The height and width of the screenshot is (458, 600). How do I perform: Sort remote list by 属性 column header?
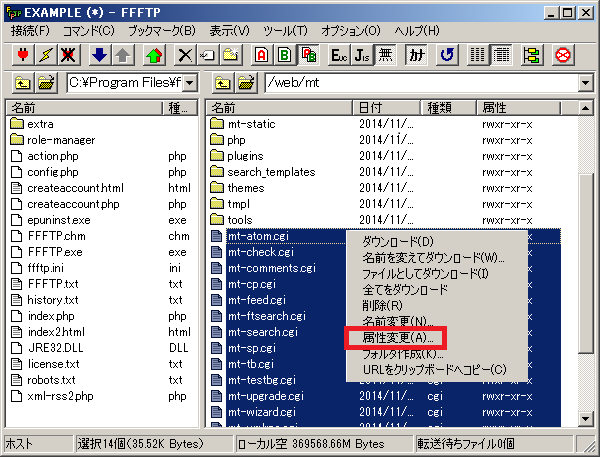(519, 108)
